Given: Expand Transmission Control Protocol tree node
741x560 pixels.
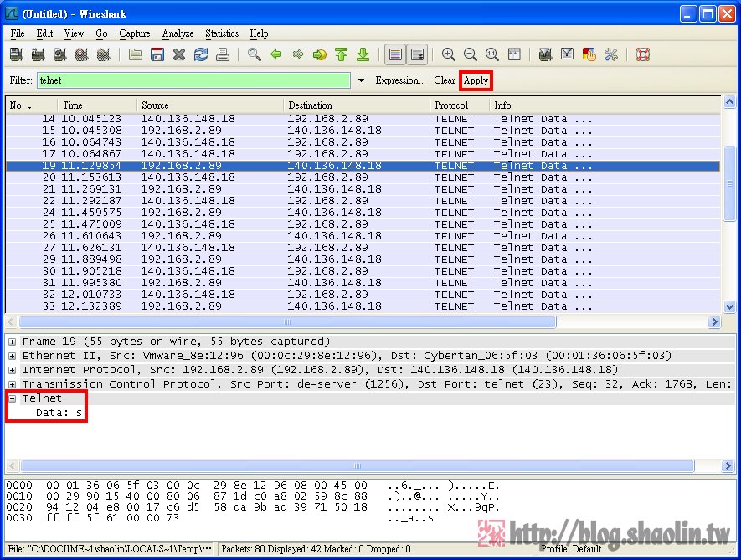Looking at the screenshot, I should pyautogui.click(x=13, y=384).
